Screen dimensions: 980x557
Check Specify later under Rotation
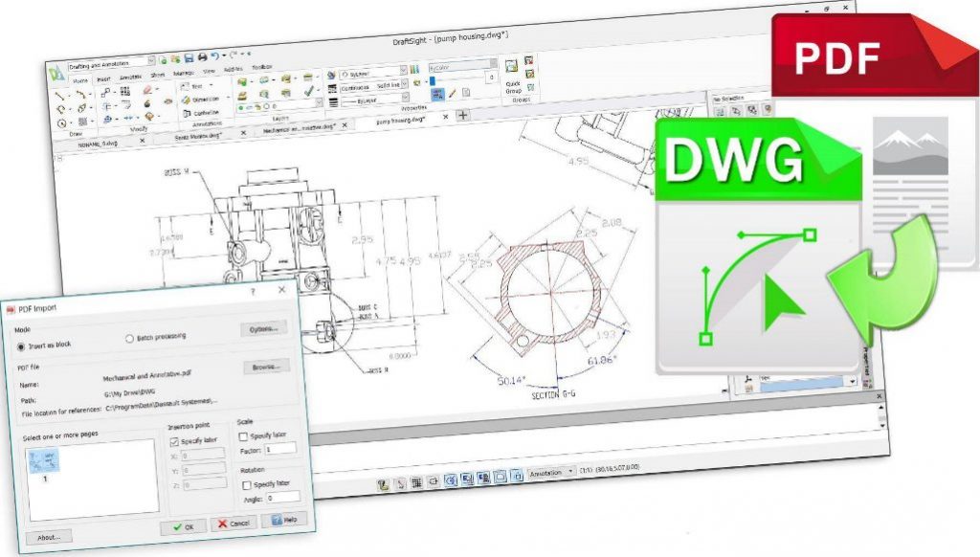point(246,485)
